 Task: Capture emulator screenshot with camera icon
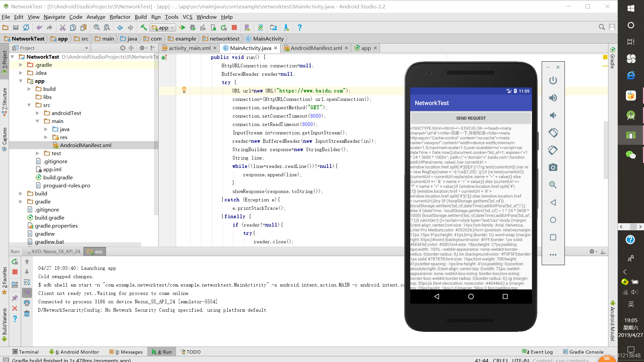click(x=553, y=167)
